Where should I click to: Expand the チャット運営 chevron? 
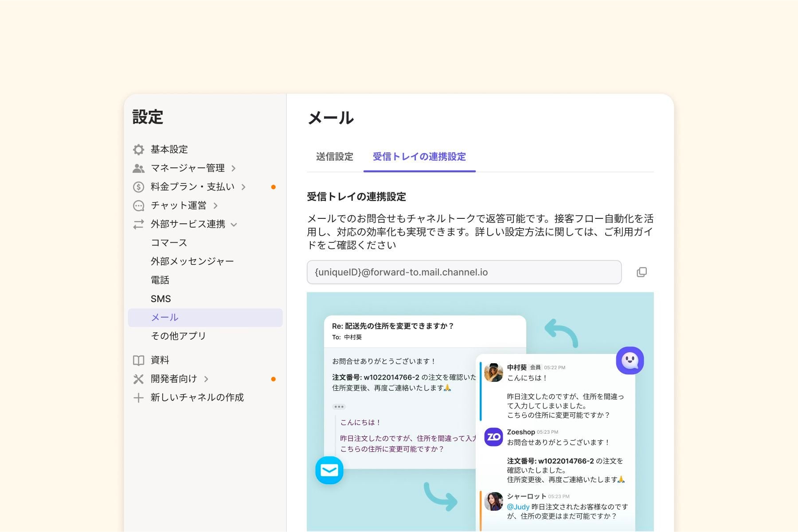point(215,206)
